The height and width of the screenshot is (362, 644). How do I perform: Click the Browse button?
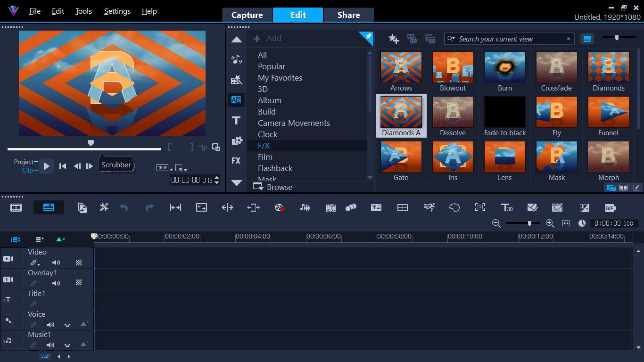point(273,187)
